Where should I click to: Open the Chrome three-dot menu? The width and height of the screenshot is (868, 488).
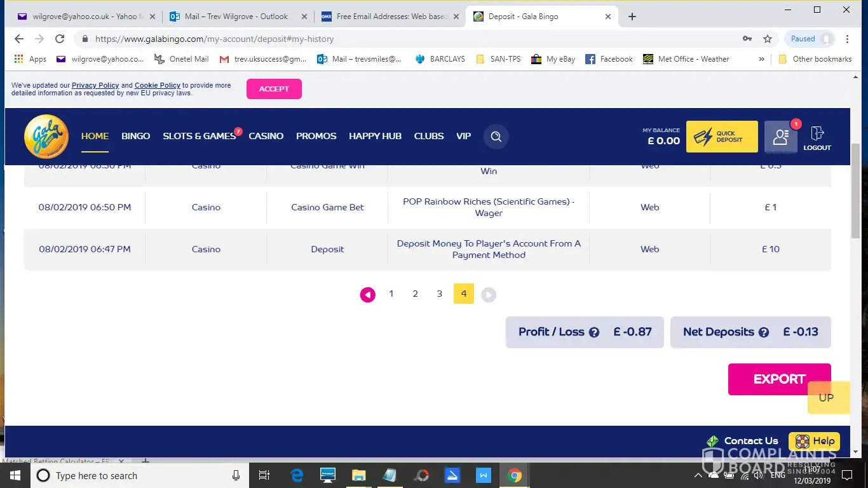point(847,39)
